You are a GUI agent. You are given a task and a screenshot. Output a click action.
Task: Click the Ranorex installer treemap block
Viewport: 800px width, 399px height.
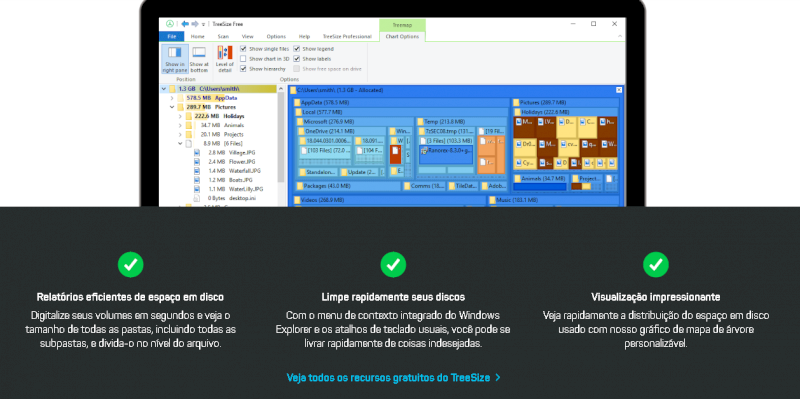[x=446, y=154]
